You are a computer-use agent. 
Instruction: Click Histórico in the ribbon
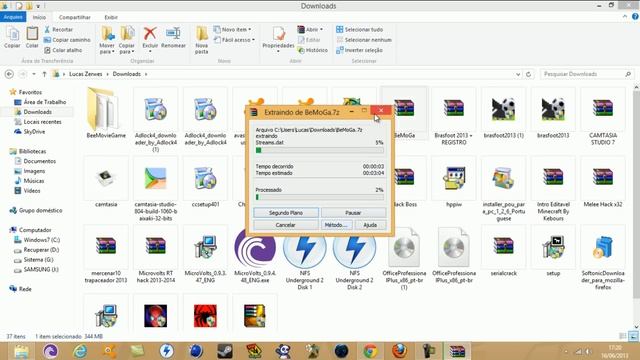pyautogui.click(x=313, y=50)
